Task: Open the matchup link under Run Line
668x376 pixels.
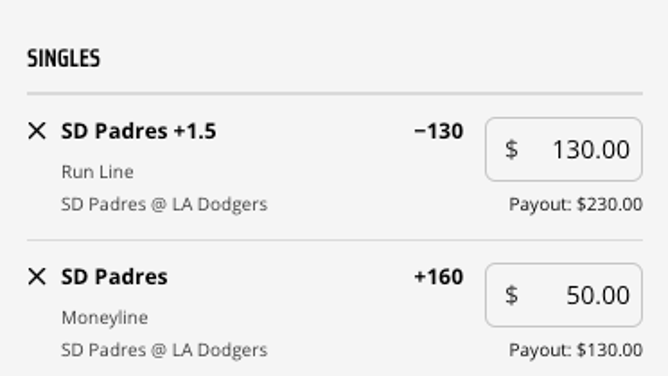Action: coord(164,204)
